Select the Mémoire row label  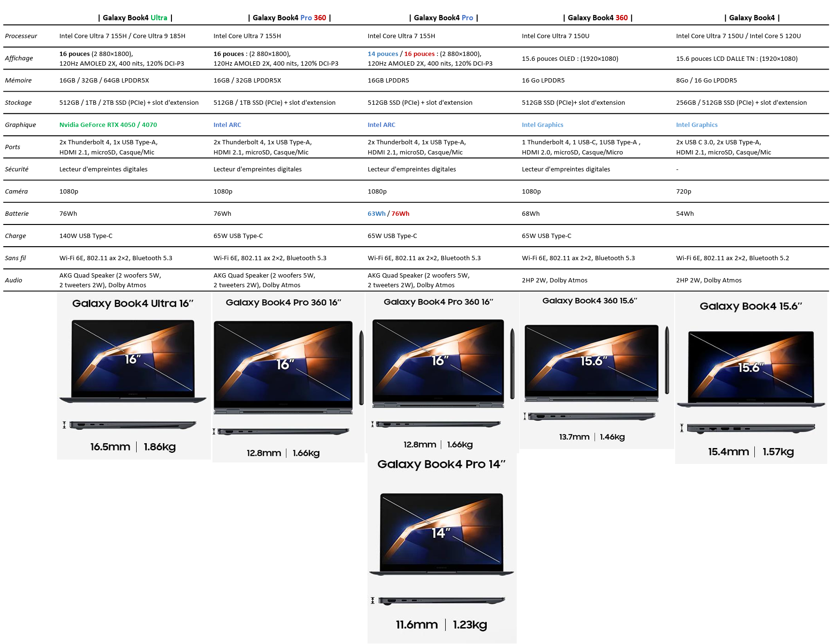click(x=18, y=81)
